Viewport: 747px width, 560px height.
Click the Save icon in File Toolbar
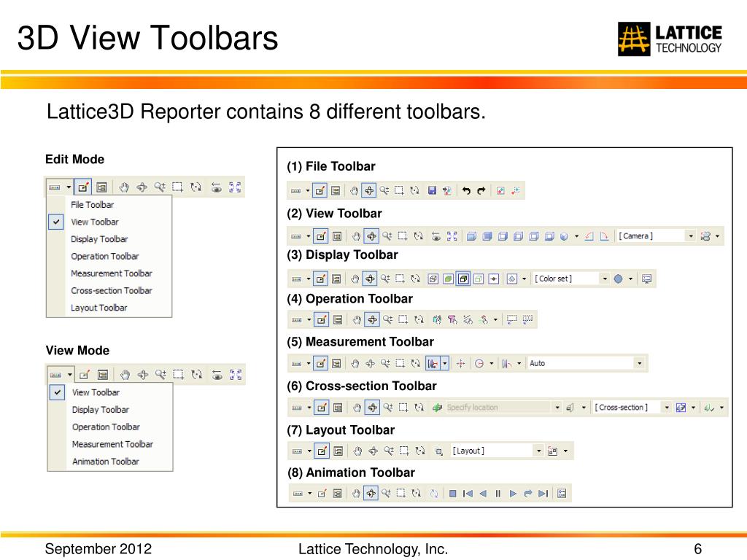tap(432, 190)
